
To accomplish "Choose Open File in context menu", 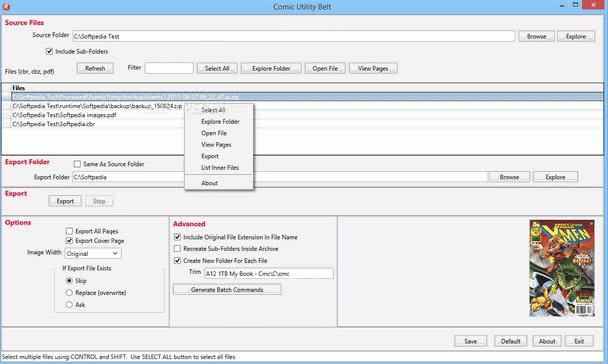I will [x=219, y=133].
